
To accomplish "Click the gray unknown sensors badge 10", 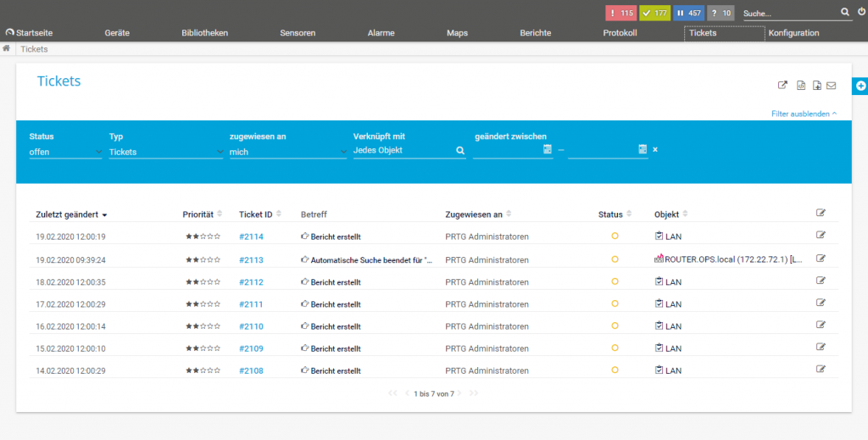I will (721, 13).
